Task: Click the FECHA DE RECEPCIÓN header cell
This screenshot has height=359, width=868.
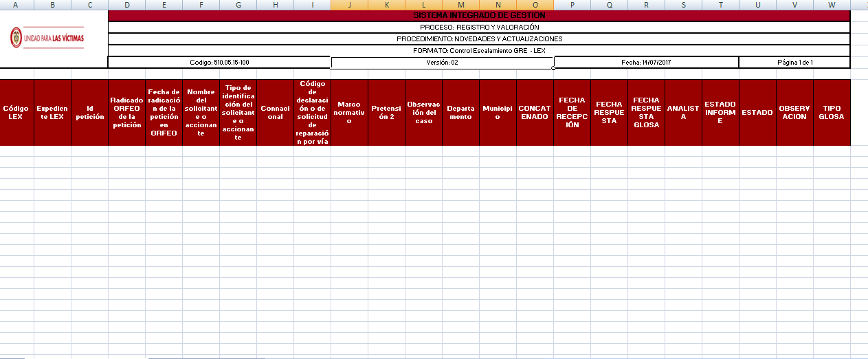Action: 572,112
